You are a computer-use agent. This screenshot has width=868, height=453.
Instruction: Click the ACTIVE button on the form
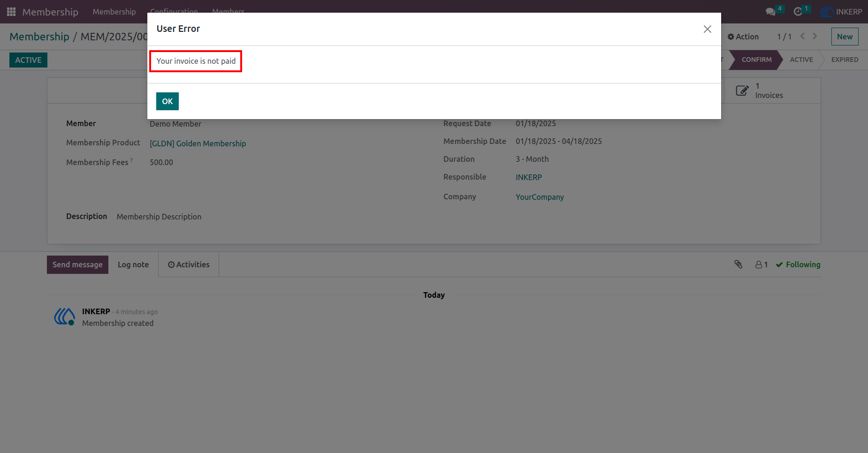coord(28,60)
